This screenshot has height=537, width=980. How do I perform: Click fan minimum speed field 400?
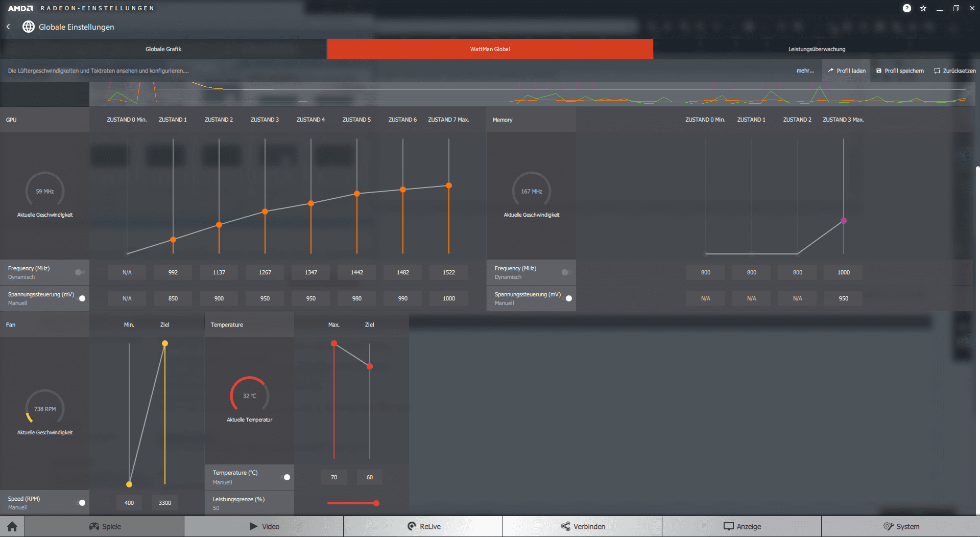[x=129, y=503]
